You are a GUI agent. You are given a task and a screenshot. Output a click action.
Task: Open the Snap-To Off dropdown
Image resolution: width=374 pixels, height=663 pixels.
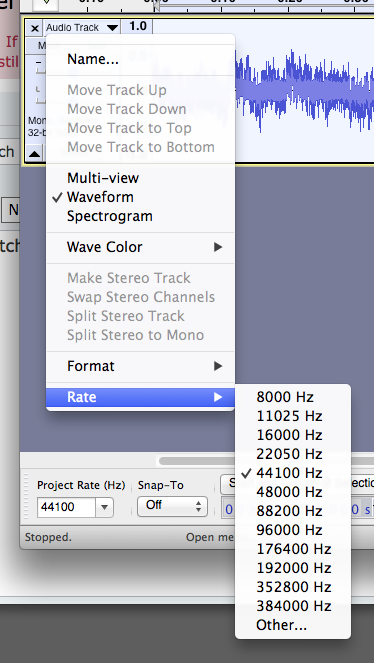172,506
